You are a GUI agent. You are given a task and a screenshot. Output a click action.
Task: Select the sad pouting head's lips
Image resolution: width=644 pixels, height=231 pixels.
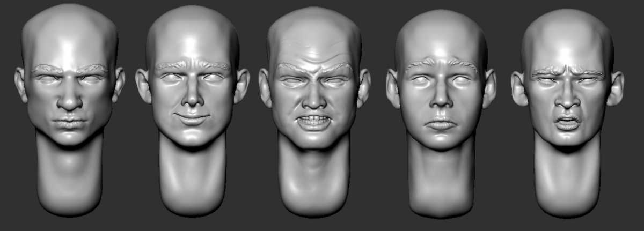pos(441,124)
